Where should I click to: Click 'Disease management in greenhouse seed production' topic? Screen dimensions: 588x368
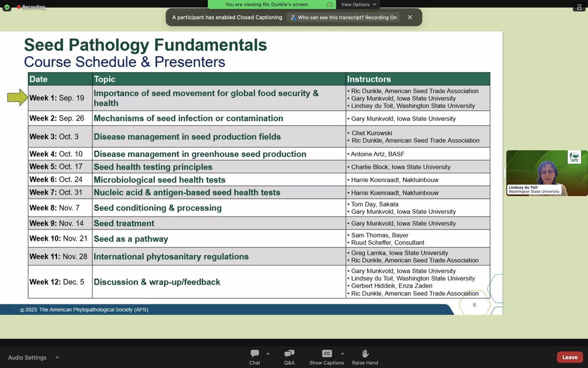(x=200, y=154)
